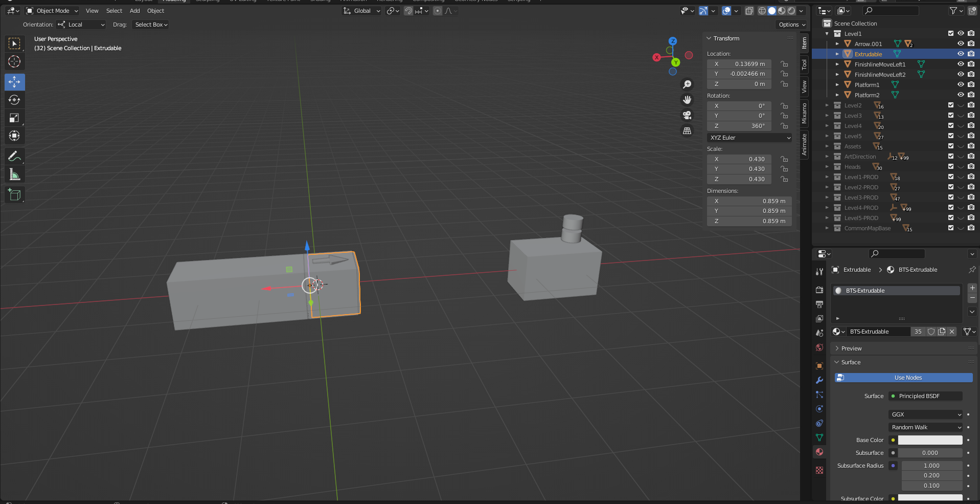
Task: Activate the Annotate pencil tool
Action: (14, 157)
